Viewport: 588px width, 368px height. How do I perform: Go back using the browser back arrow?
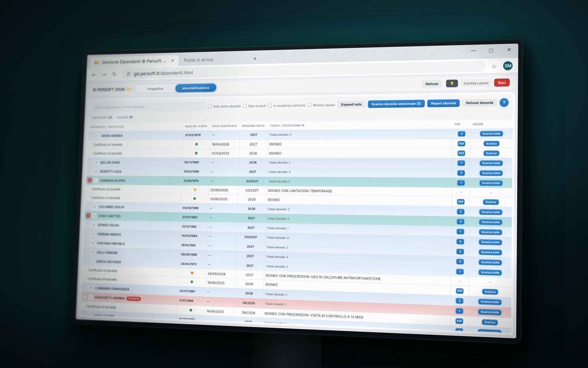[x=94, y=75]
